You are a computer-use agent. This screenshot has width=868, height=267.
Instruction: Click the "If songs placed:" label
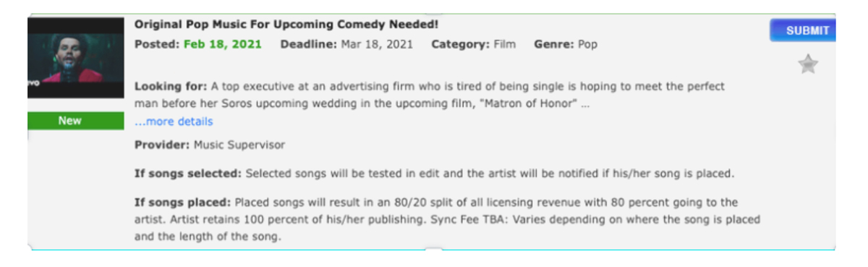(x=183, y=202)
